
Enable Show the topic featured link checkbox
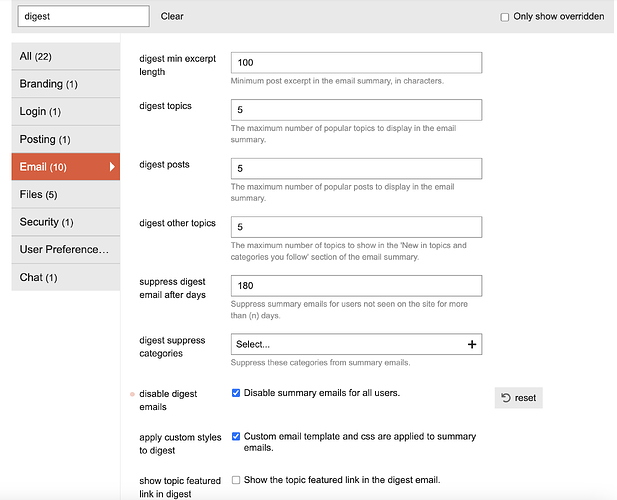[236, 480]
